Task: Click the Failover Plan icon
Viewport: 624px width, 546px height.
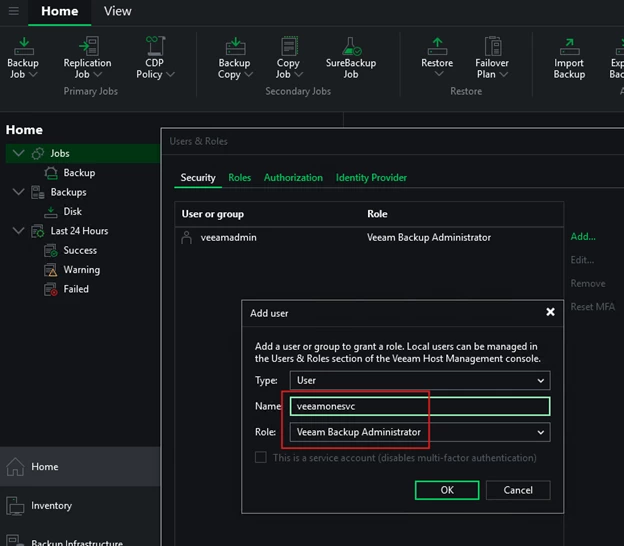Action: (493, 57)
